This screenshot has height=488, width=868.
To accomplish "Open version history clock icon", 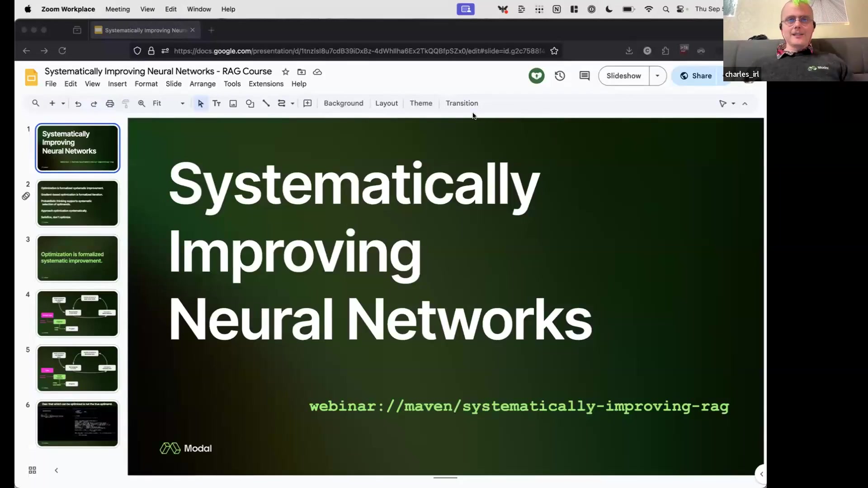I will 560,76.
